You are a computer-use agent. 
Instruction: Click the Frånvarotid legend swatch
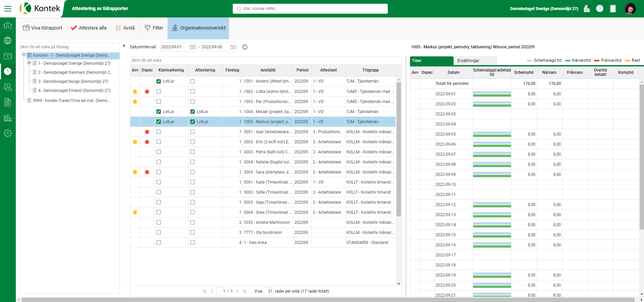click(597, 61)
